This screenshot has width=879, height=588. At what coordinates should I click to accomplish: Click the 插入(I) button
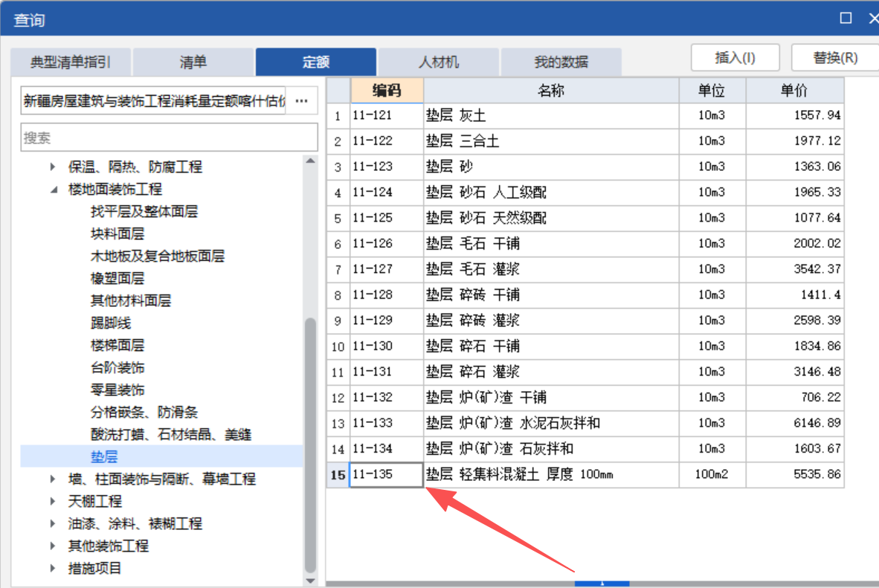click(x=735, y=56)
